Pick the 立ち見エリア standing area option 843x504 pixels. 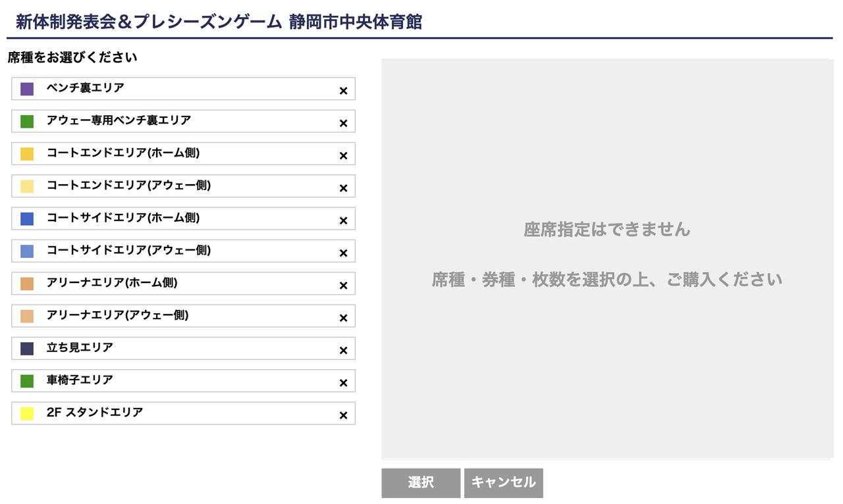click(x=183, y=348)
